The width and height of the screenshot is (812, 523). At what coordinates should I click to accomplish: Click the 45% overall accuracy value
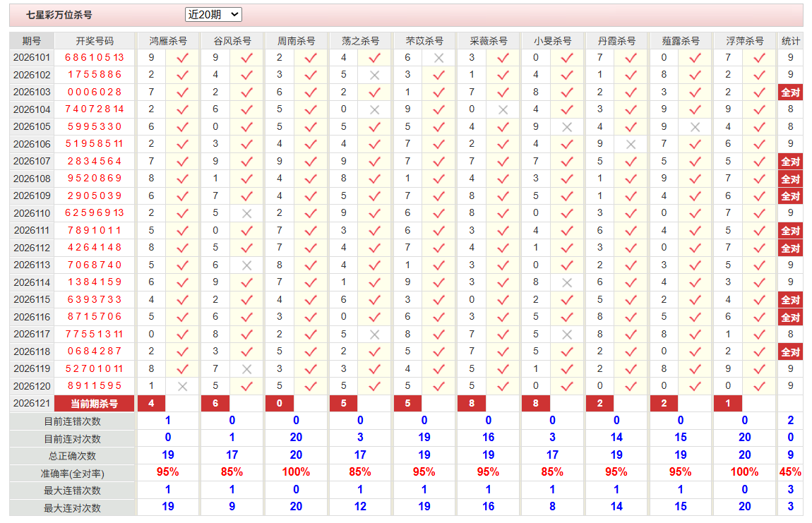coord(790,472)
